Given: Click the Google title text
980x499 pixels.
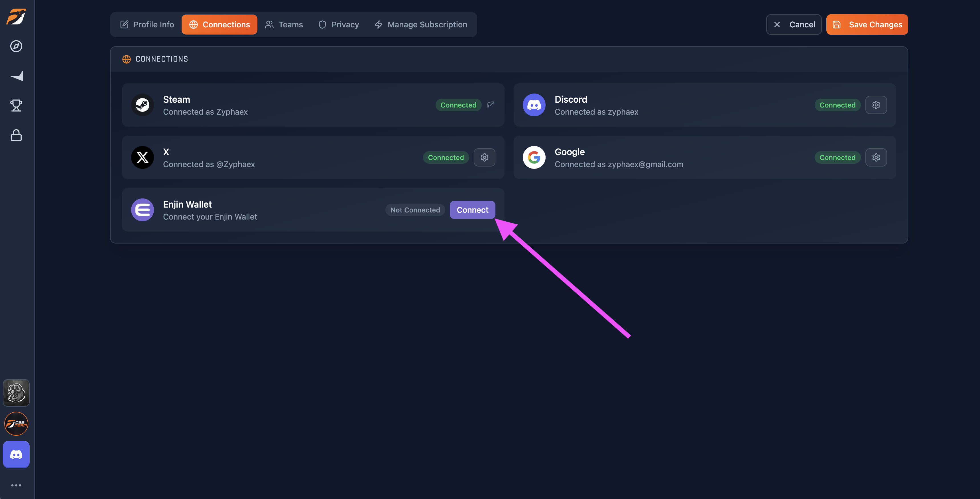Looking at the screenshot, I should 570,152.
